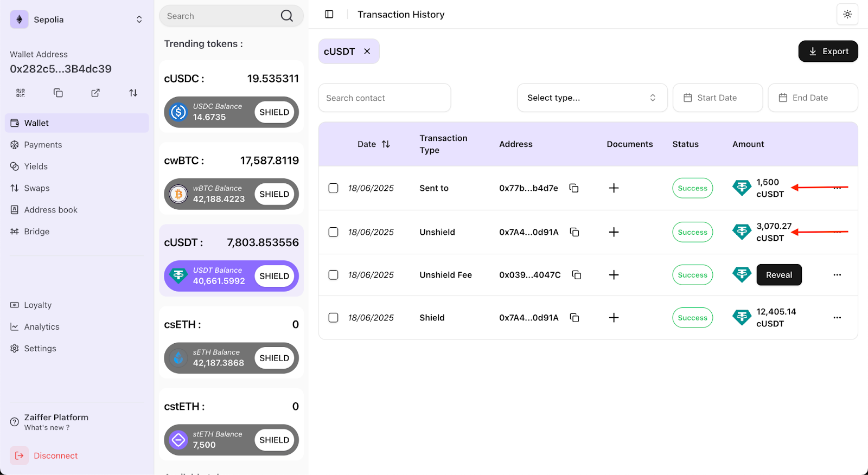View Analytics

(77, 327)
